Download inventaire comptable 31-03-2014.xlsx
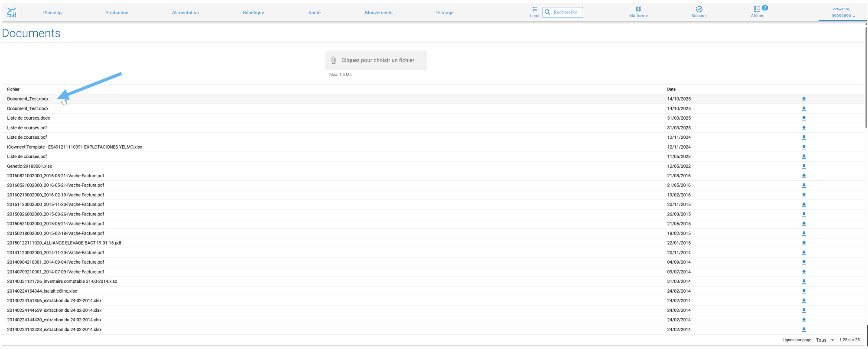Screen dimensions: 868x349 click(x=803, y=281)
